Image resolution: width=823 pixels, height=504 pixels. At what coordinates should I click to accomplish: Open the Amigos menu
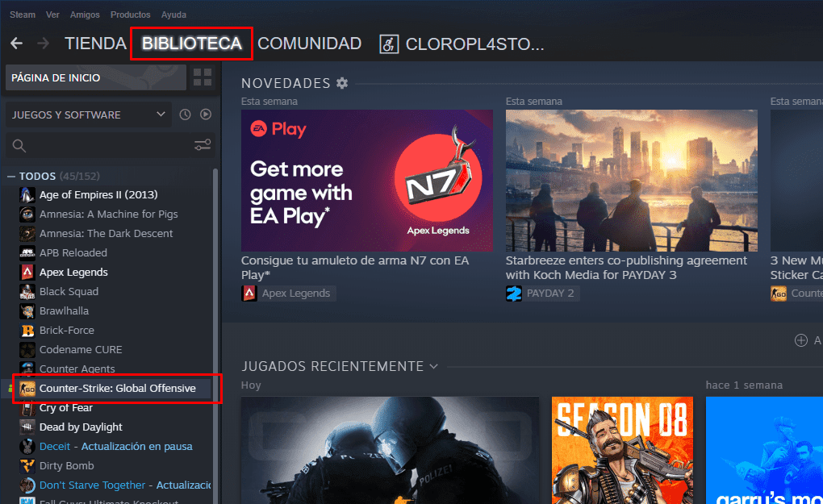(85, 15)
